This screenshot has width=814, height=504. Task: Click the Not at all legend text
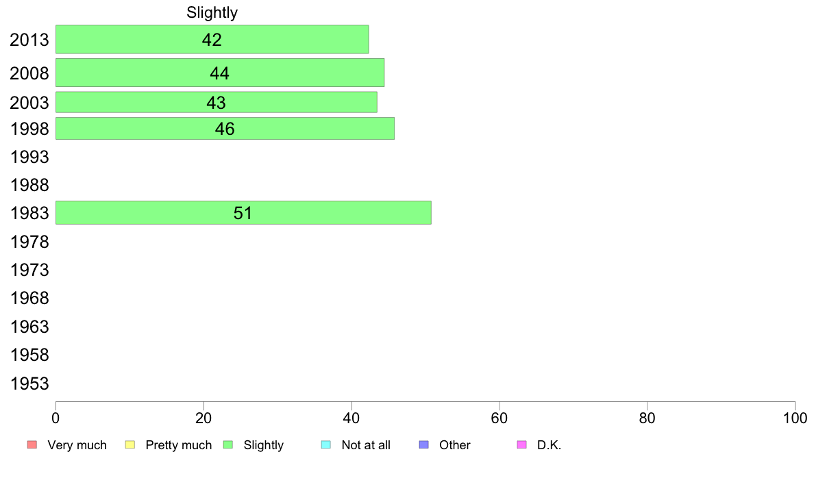[x=365, y=445]
